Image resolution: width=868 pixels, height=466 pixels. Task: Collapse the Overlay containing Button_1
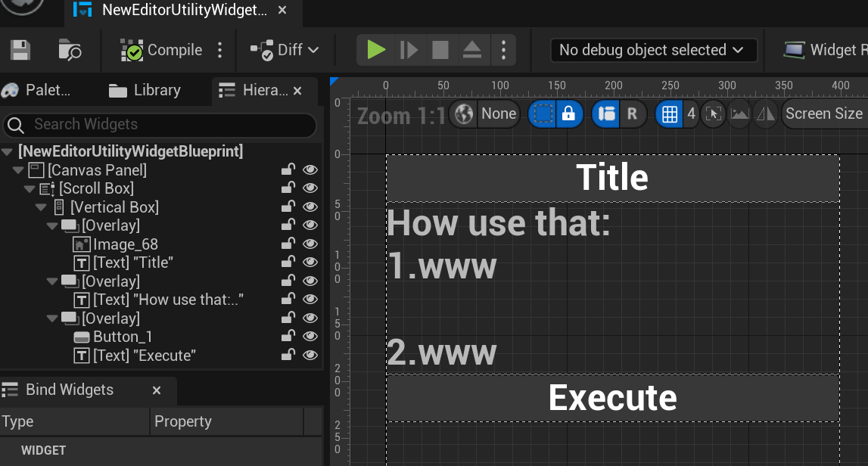pos(52,318)
